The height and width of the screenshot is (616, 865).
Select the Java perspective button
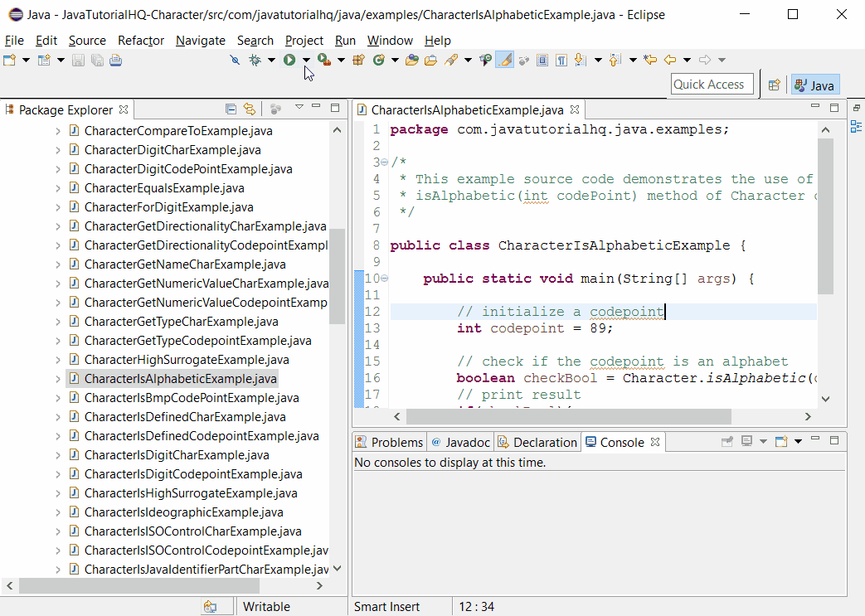(815, 85)
